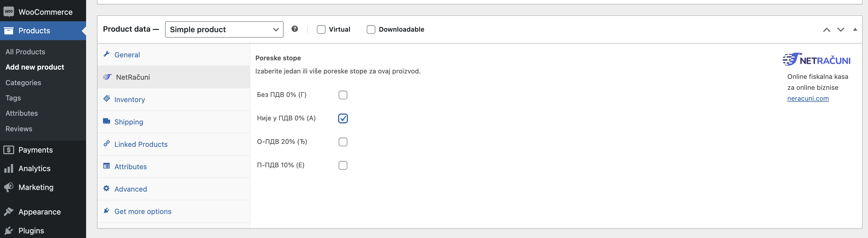Image resolution: width=868 pixels, height=238 pixels.
Task: Click the Analytics bar chart icon
Action: coord(9,168)
